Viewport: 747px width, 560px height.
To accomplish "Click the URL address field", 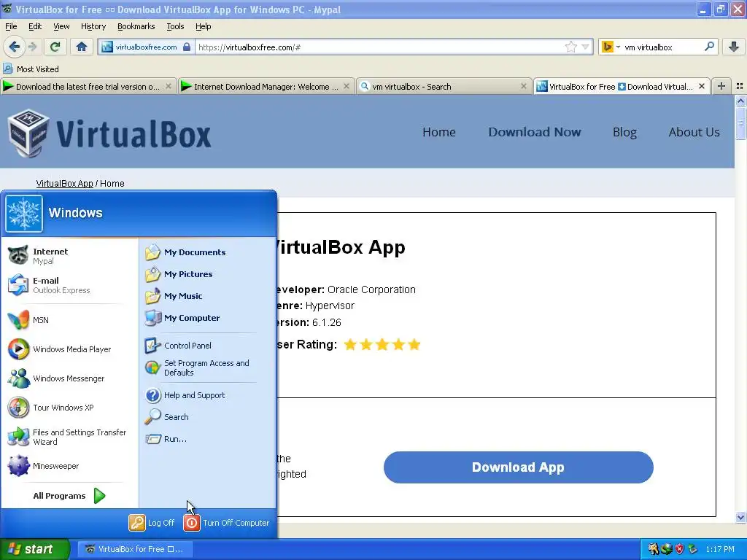I will tap(379, 47).
